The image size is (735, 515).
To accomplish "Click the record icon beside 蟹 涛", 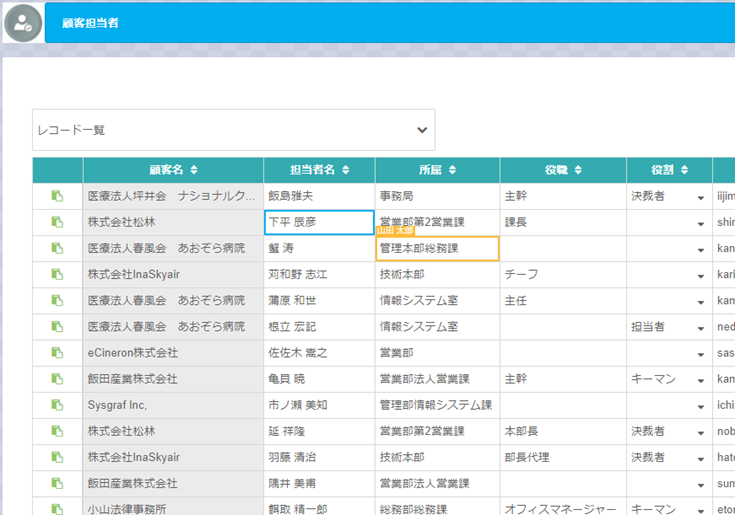I will tap(57, 248).
